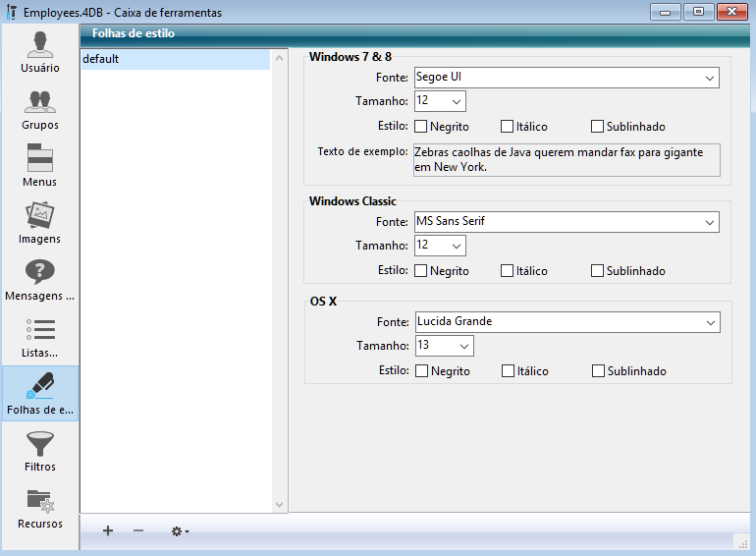Click the Texto de exemplo sample field
The height and width of the screenshot is (556, 756).
pos(566,160)
